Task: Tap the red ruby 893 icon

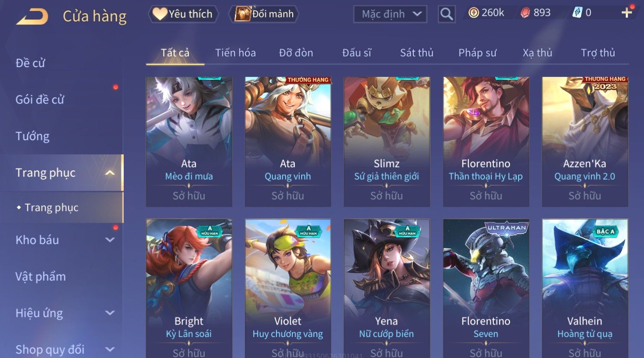Action: (x=525, y=13)
